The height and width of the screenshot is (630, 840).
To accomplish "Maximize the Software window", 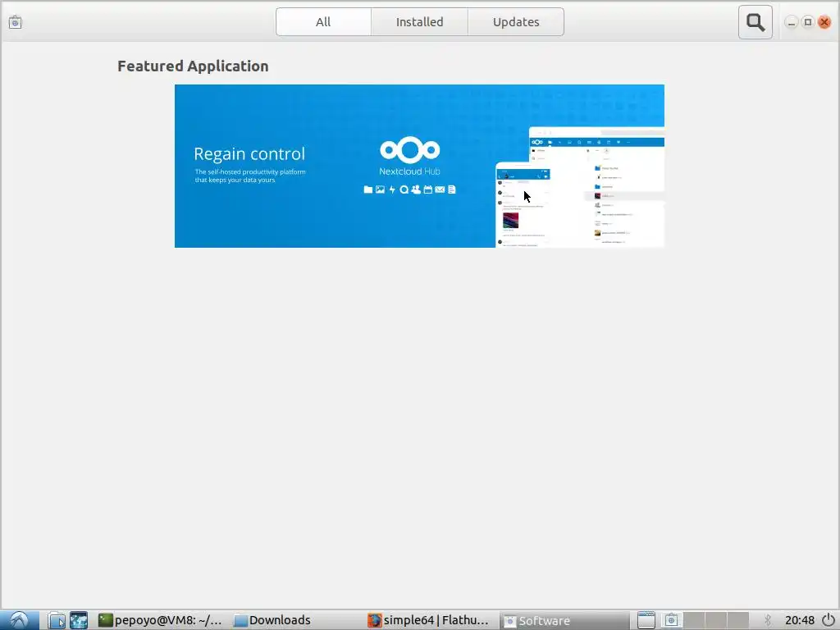I will pos(807,22).
